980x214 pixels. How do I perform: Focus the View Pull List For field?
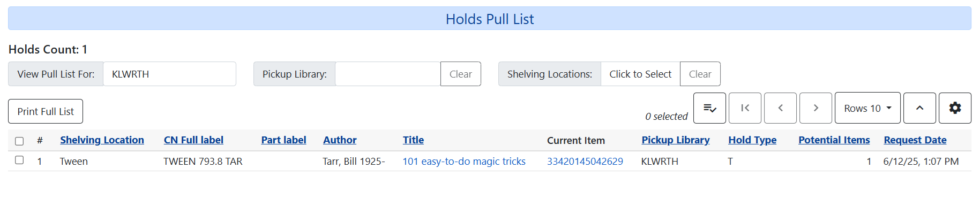169,74
